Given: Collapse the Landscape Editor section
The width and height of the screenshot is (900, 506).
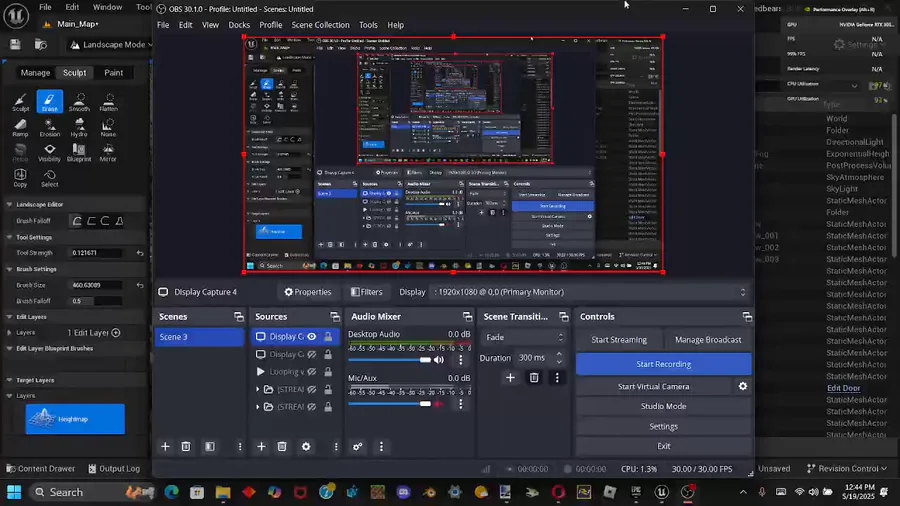Looking at the screenshot, I should pyautogui.click(x=9, y=204).
